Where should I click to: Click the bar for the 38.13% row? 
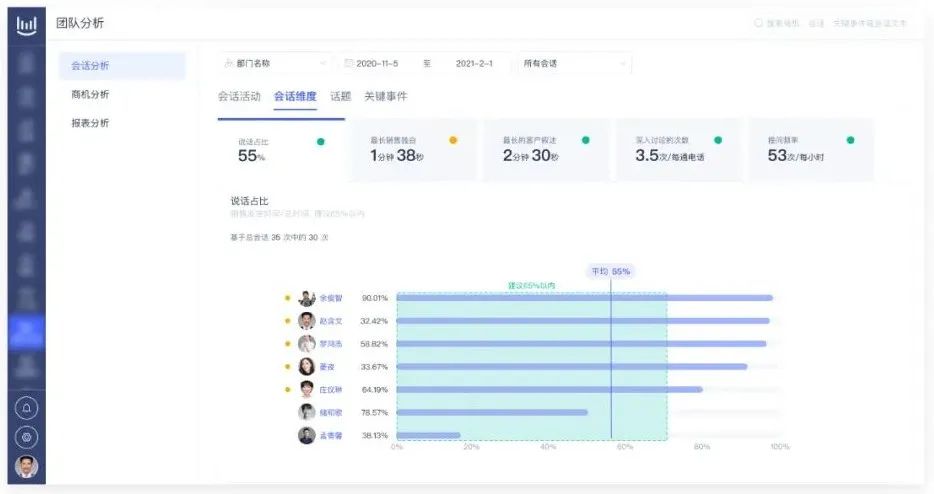click(428, 436)
